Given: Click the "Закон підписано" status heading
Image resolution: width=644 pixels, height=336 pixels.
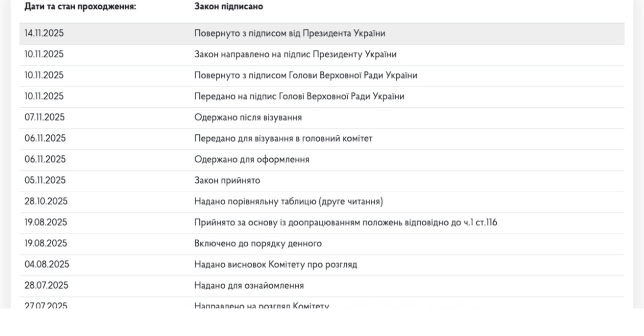Looking at the screenshot, I should (228, 7).
